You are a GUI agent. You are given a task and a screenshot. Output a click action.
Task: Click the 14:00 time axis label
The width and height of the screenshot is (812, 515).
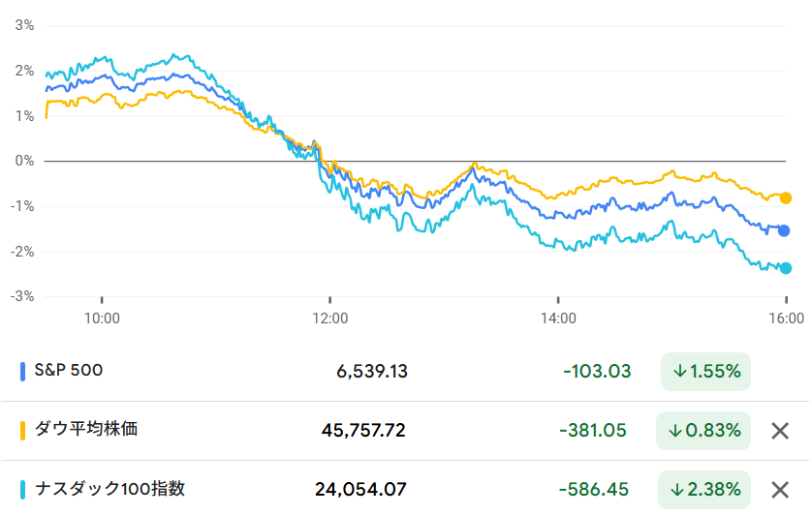(558, 317)
